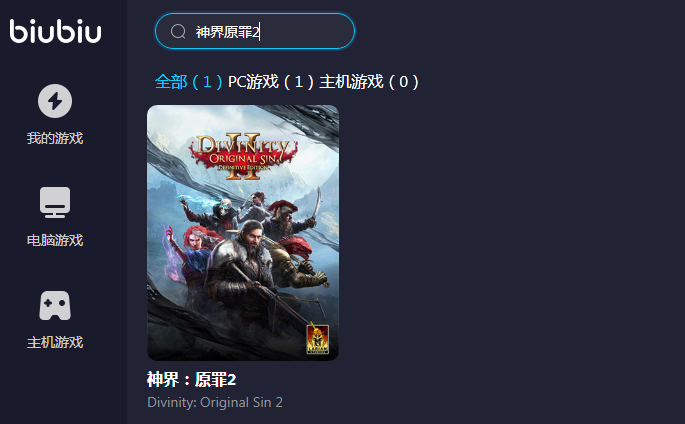Click the search magnifier icon
Screen dimensions: 685x424
click(x=178, y=31)
